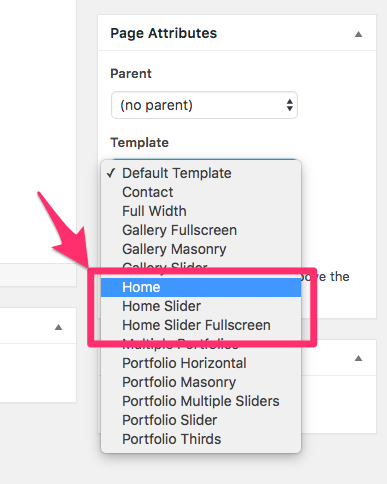Open the Parent dropdown showing (no parent)

point(204,105)
